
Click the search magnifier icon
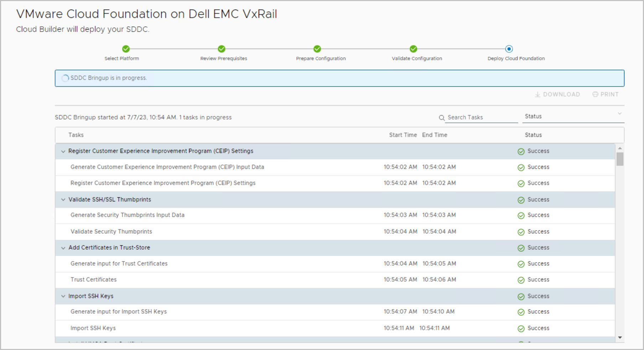[x=442, y=118]
